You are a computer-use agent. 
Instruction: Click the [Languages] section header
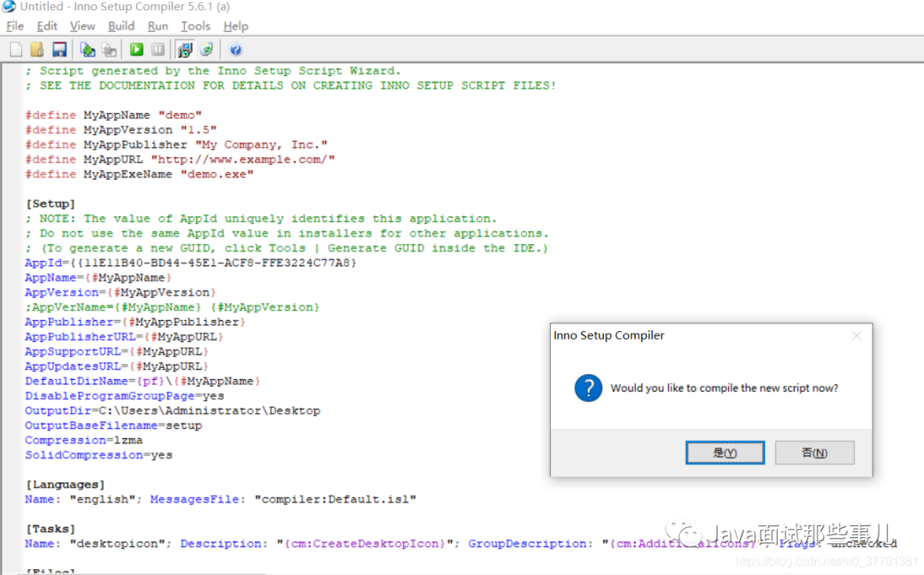point(65,484)
